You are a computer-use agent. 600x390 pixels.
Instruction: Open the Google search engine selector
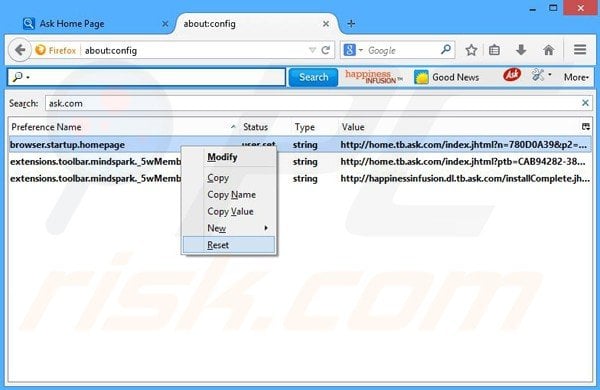353,50
